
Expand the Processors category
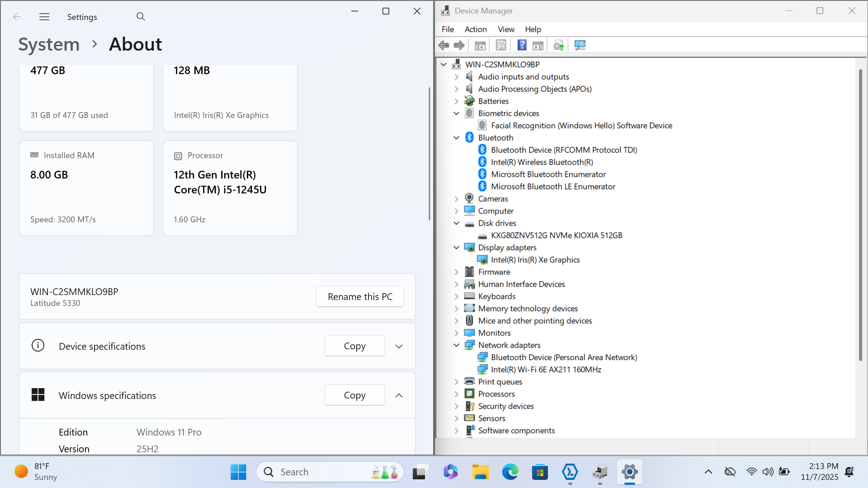point(457,394)
